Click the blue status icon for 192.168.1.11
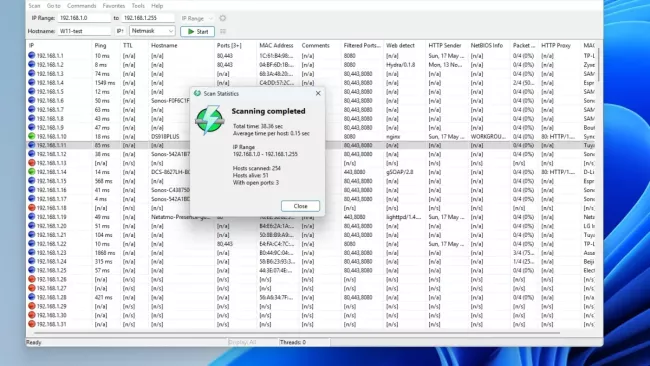650x366 pixels. [32, 145]
